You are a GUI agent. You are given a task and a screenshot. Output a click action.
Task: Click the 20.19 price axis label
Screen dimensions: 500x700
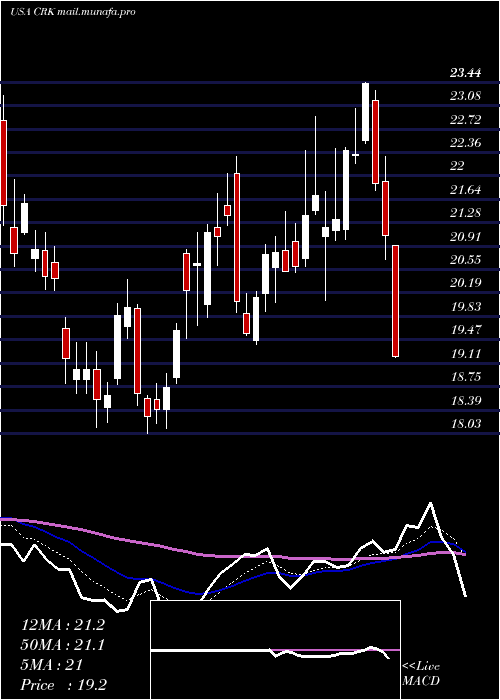[x=466, y=283]
